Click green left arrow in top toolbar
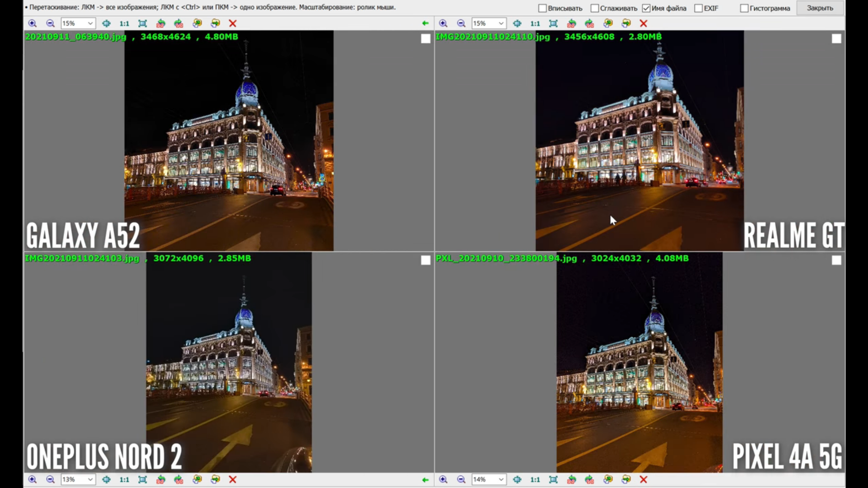The width and height of the screenshot is (868, 488). coord(425,23)
